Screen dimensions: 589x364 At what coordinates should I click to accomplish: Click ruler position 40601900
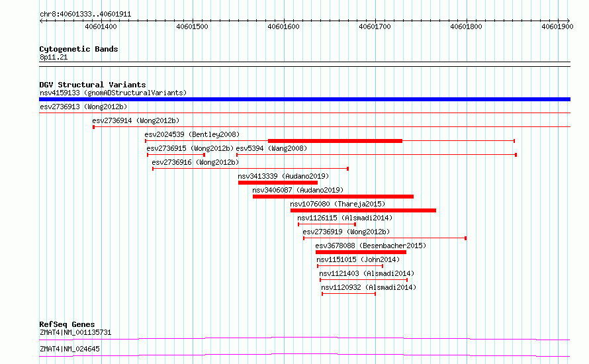pos(557,26)
